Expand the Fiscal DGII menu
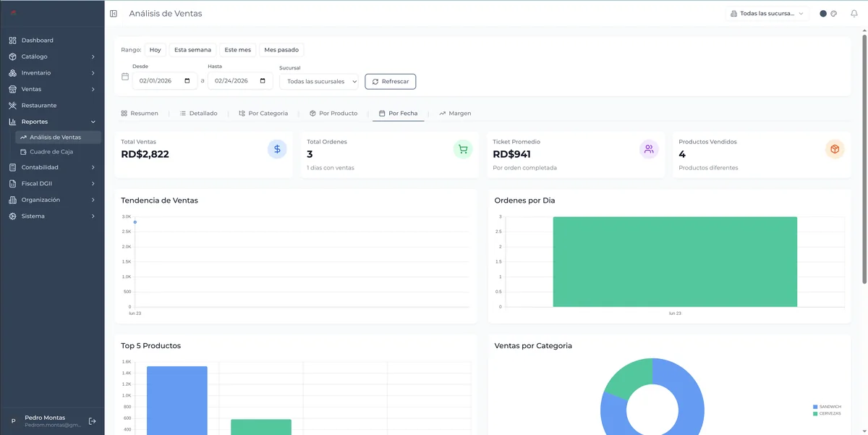This screenshot has height=435, width=868. pyautogui.click(x=52, y=184)
